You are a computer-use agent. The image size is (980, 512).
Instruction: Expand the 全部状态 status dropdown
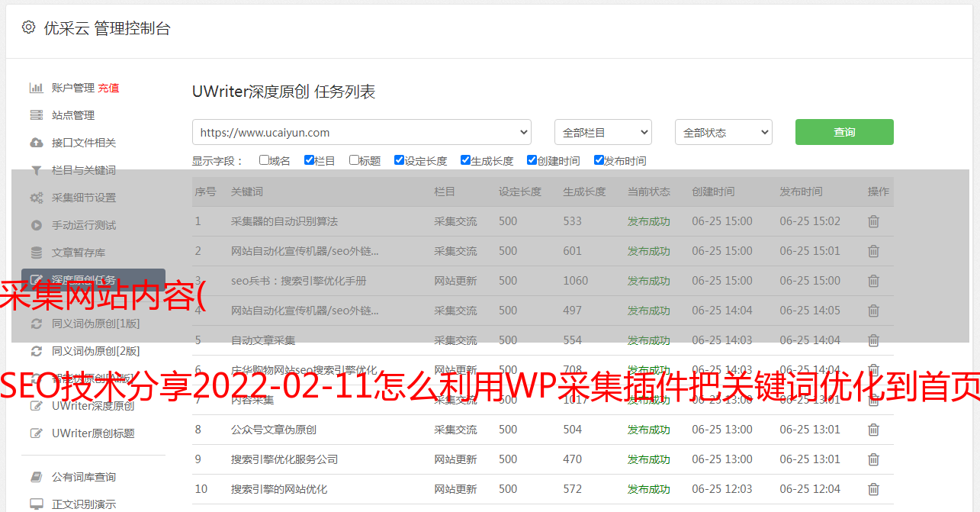724,132
